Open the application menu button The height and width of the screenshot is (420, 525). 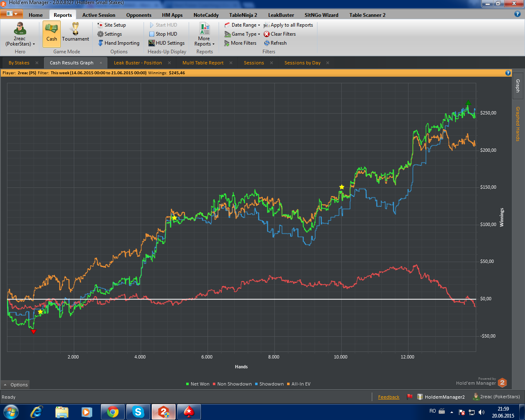click(x=11, y=14)
